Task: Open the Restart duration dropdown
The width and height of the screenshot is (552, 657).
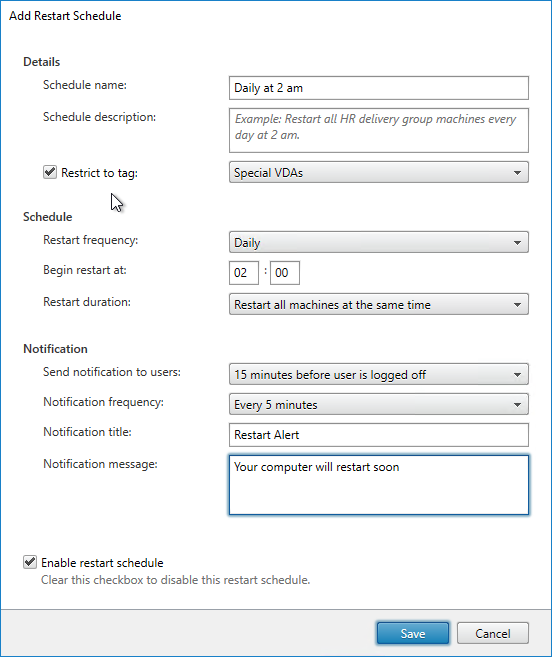Action: (378, 304)
